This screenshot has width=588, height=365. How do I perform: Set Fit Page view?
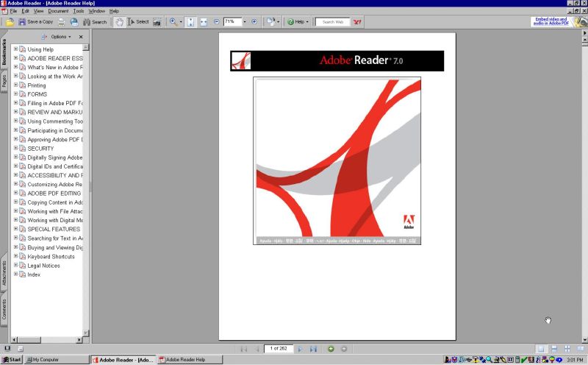190,22
